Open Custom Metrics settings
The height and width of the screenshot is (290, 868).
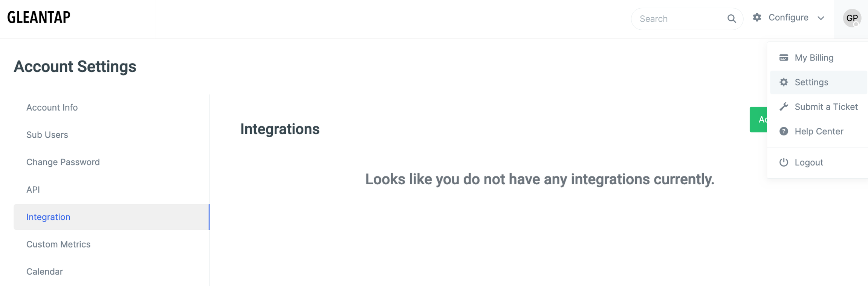coord(58,244)
